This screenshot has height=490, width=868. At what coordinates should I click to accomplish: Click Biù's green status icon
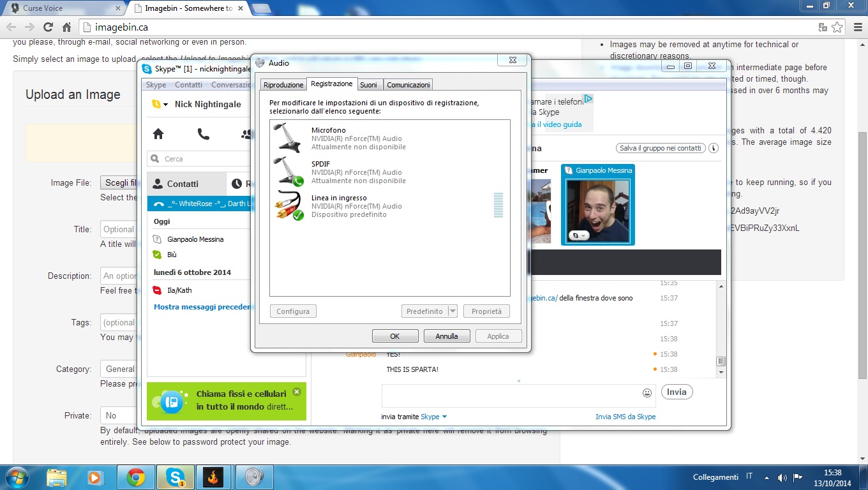pyautogui.click(x=158, y=255)
